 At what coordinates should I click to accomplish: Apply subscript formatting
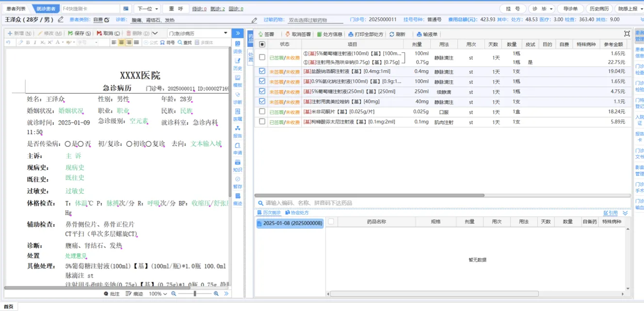point(43,42)
